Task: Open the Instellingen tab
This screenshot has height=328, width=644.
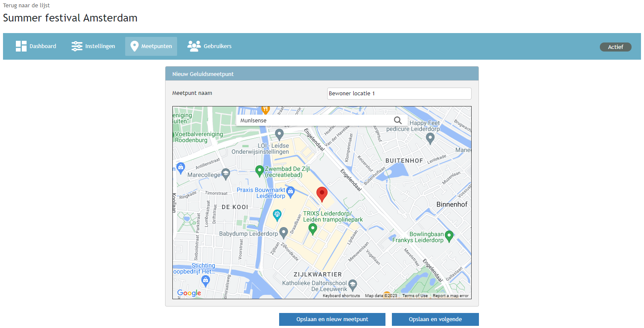Action: pyautogui.click(x=93, y=46)
